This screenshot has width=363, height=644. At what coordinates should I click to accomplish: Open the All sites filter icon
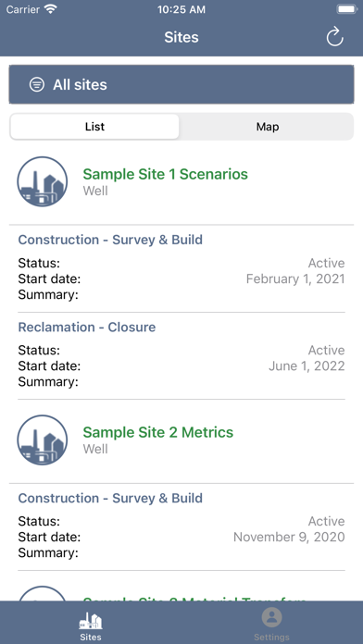point(37,84)
